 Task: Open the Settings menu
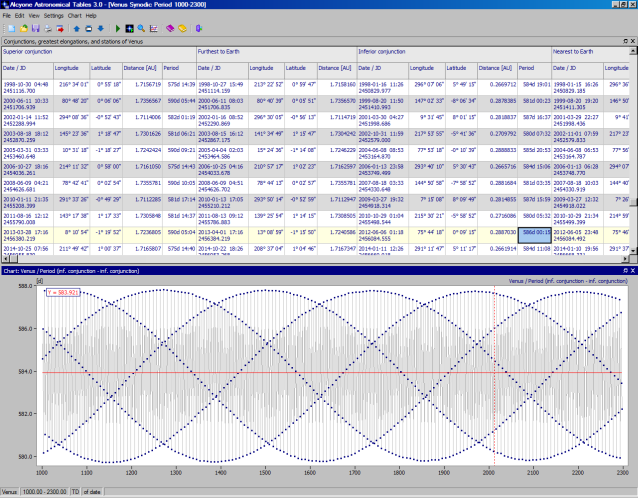click(53, 16)
